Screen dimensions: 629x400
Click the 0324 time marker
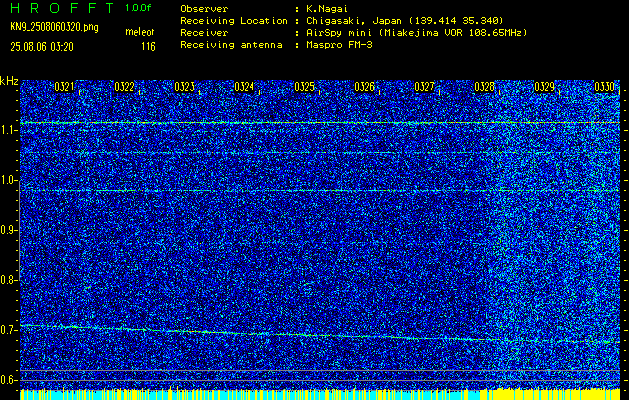click(244, 87)
